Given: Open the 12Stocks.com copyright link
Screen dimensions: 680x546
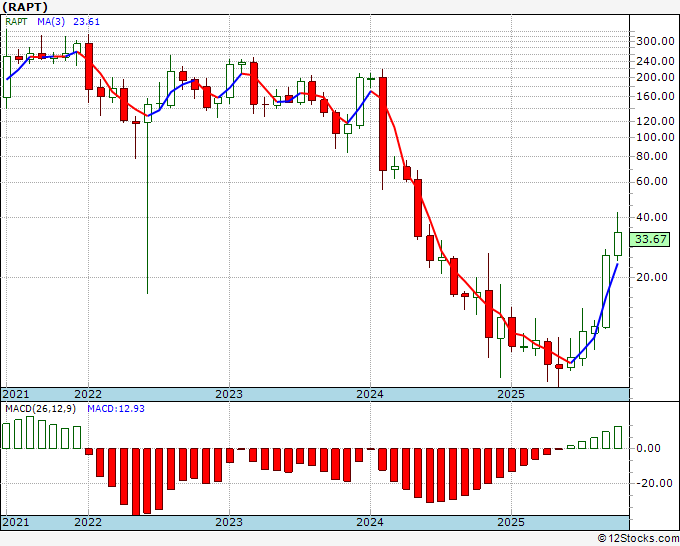Looking at the screenshot, I should click(x=638, y=539).
